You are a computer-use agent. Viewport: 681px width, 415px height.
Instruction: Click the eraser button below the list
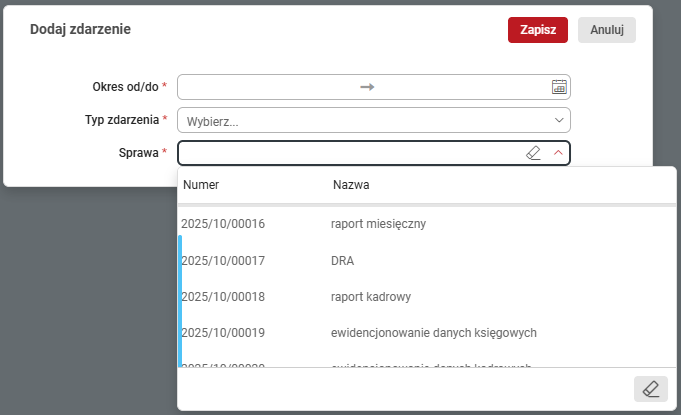tap(651, 389)
